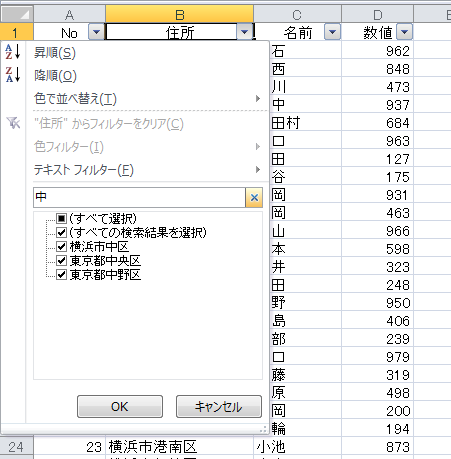The height and width of the screenshot is (459, 451).
Task: Click in the filter search field
Action: tap(139, 197)
